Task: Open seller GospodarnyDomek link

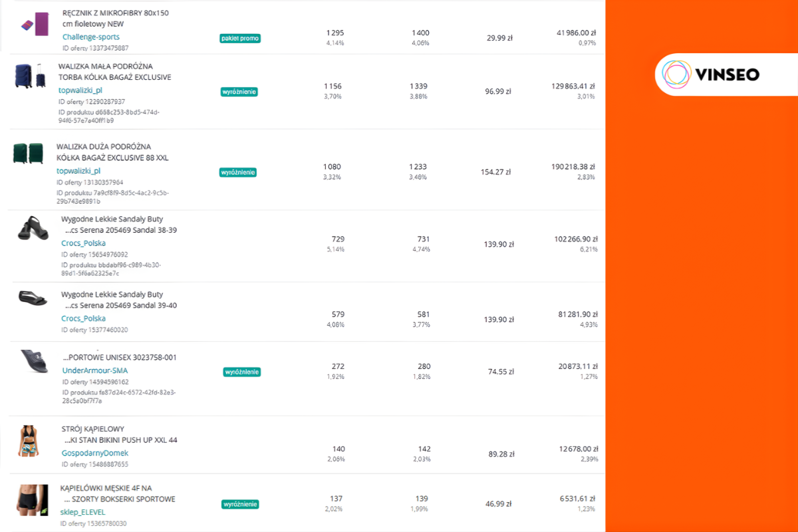Action: pyautogui.click(x=95, y=453)
